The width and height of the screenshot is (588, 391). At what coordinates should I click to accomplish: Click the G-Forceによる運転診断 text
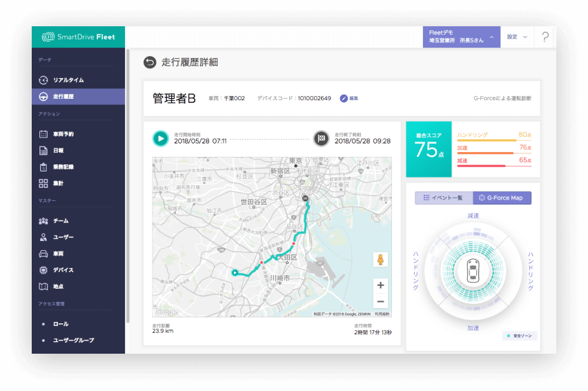502,98
